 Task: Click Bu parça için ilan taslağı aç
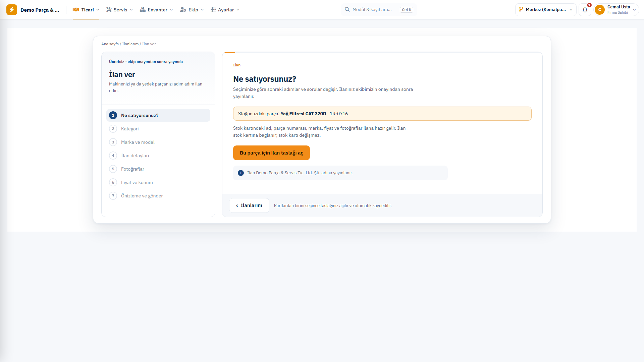point(271,153)
